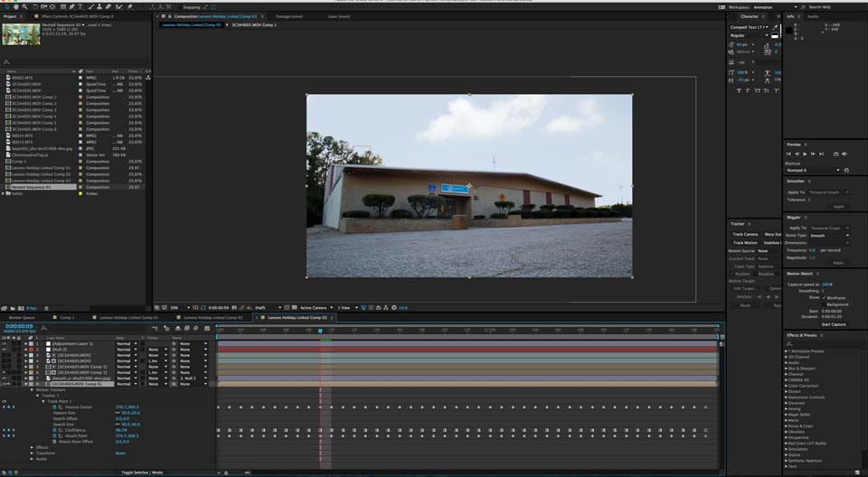This screenshot has height=477, width=868.
Task: Toggle the Confidence stopwatch
Action: (x=54, y=430)
